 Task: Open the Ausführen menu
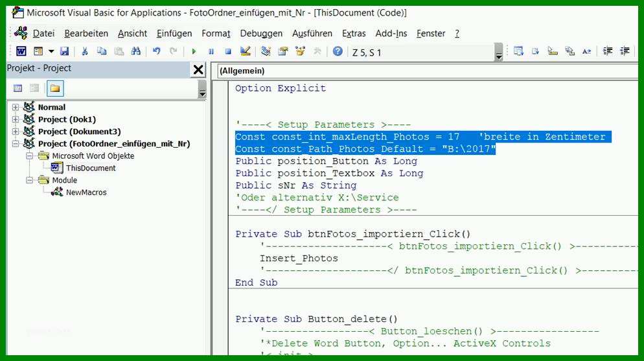[312, 33]
